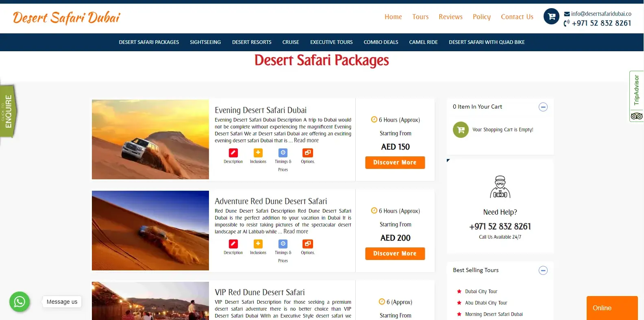Viewport: 644px width, 320px height.
Task: Go to the Reviews page
Action: click(x=450, y=17)
